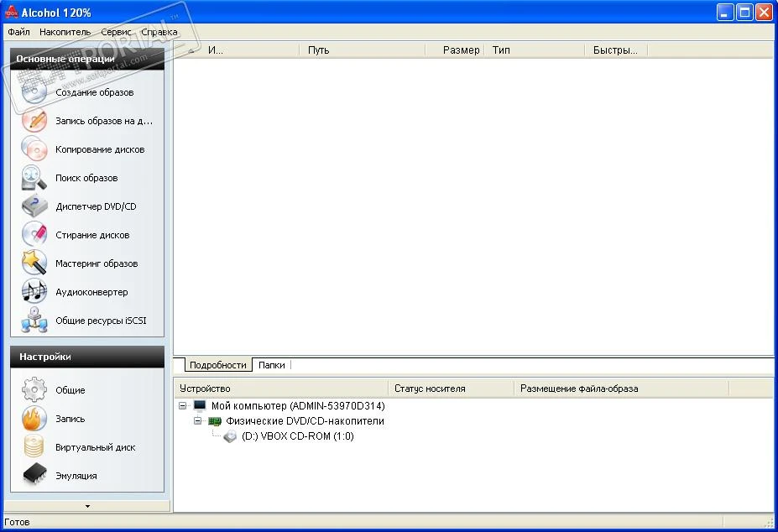Open the virtual disk settings icon
This screenshot has width=778, height=532.
pyautogui.click(x=34, y=447)
